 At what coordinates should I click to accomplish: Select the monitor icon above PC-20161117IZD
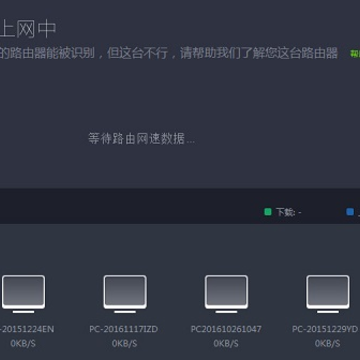click(x=125, y=294)
